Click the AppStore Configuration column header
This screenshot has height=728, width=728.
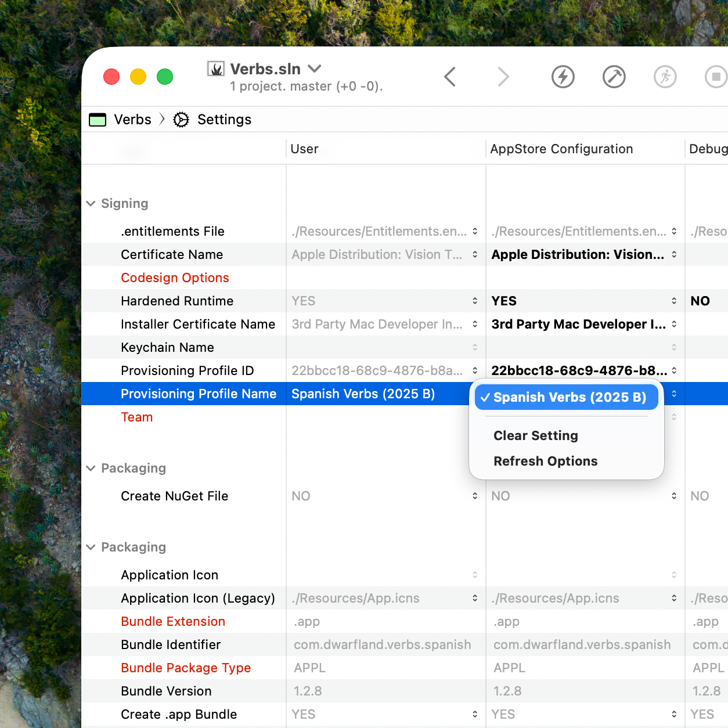pos(561,149)
